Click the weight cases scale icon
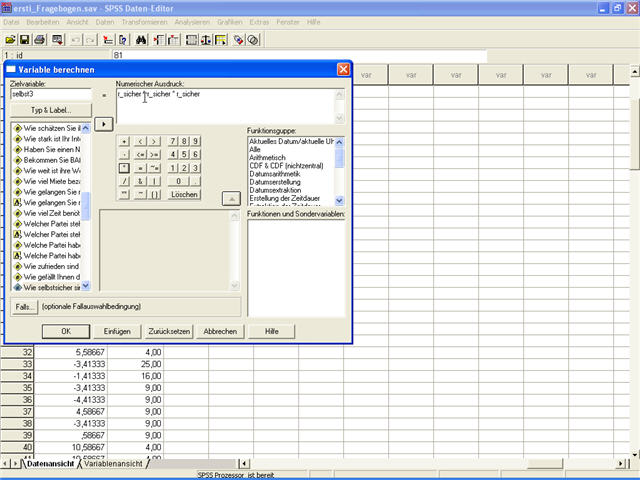640x480 pixels. coord(206,39)
